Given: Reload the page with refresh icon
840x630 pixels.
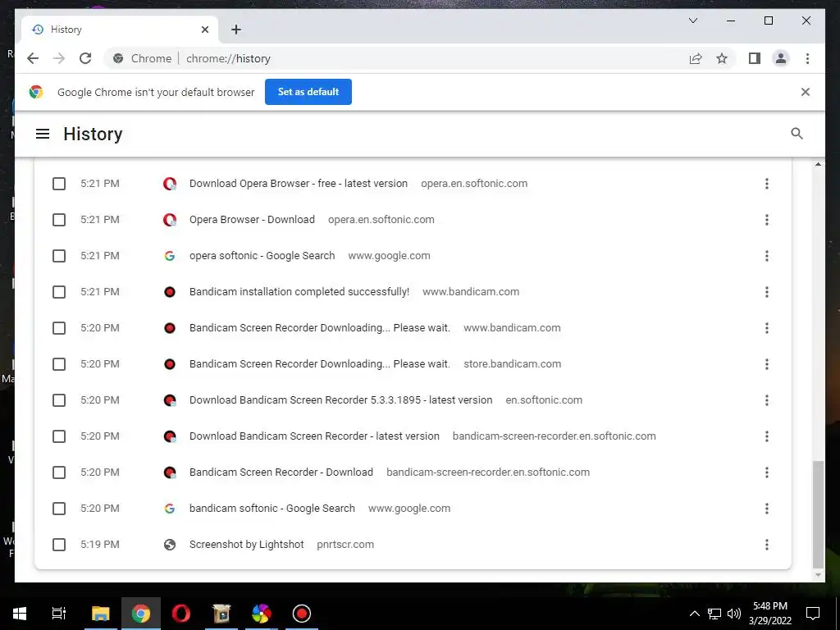Looking at the screenshot, I should click(85, 58).
